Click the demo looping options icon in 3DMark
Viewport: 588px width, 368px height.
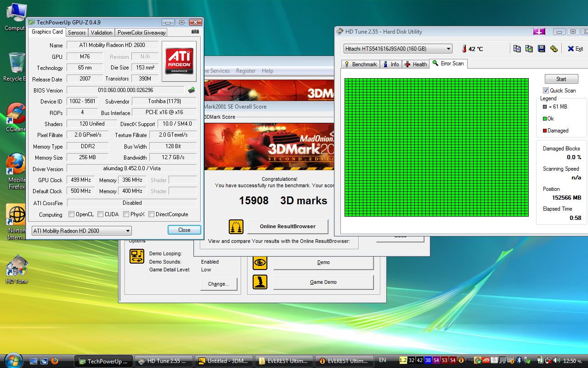pyautogui.click(x=137, y=256)
